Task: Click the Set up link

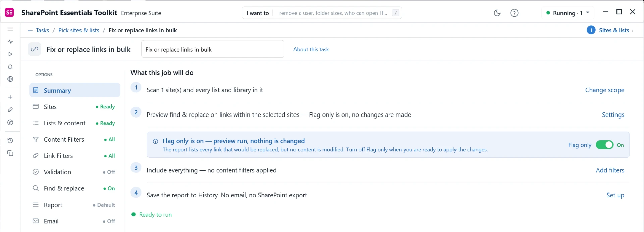Action: [615, 195]
